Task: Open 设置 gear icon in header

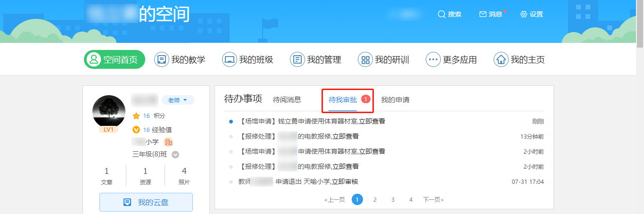Action: [523, 14]
